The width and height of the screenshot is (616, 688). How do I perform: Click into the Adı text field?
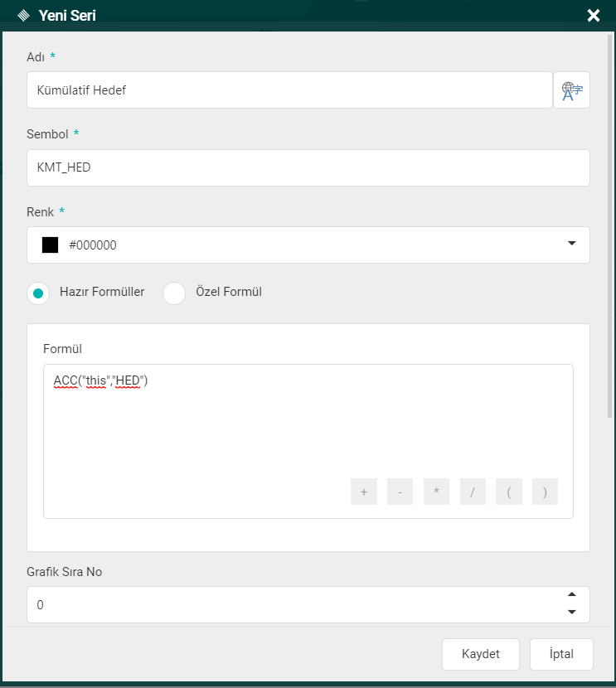click(x=289, y=90)
